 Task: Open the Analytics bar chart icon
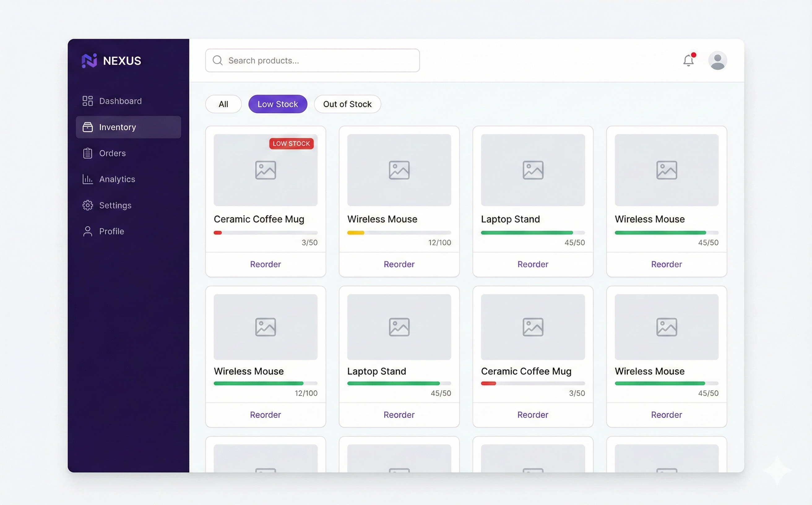[x=88, y=179]
